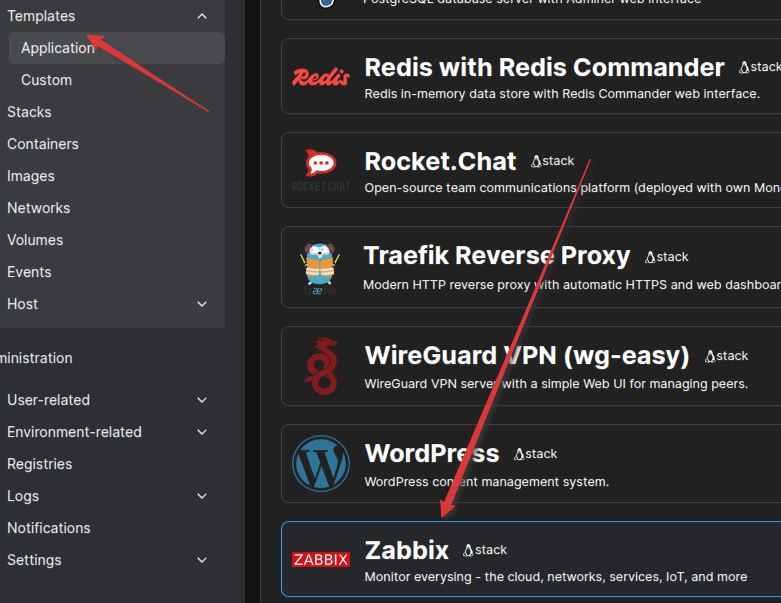
Task: Click the WireGuard dragon logo
Action: point(321,366)
